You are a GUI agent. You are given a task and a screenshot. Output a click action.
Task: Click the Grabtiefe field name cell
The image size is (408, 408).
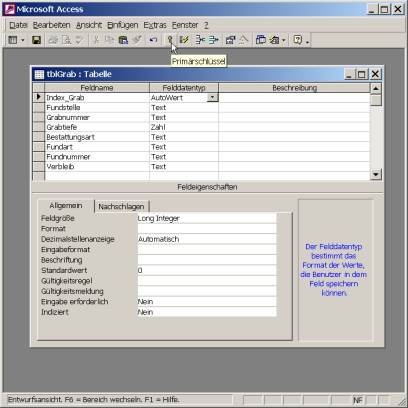point(97,127)
